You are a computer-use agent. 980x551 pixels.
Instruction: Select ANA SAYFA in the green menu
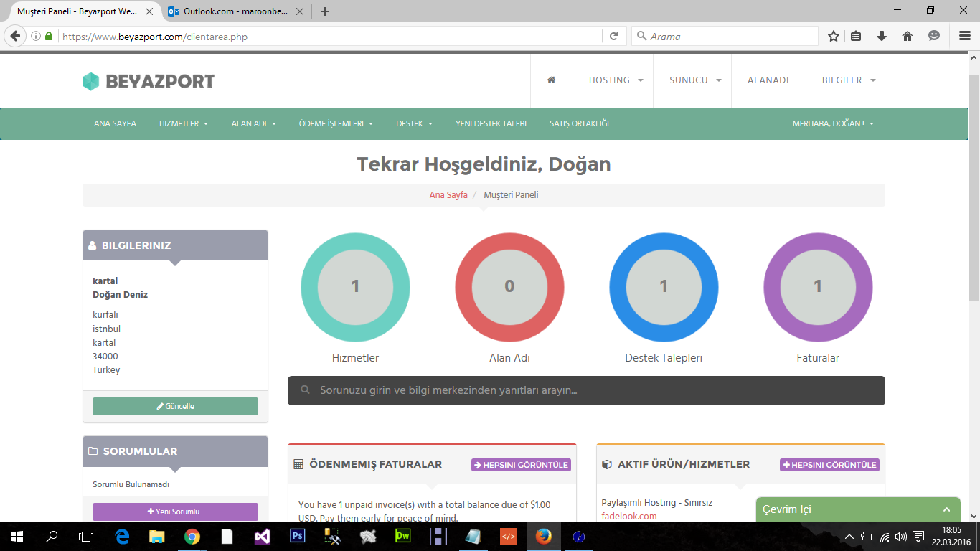[115, 123]
